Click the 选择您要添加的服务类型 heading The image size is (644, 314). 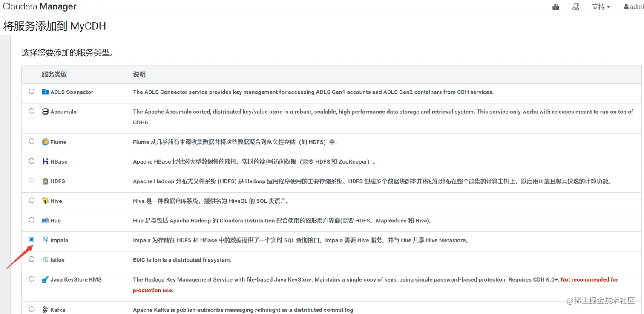point(68,53)
